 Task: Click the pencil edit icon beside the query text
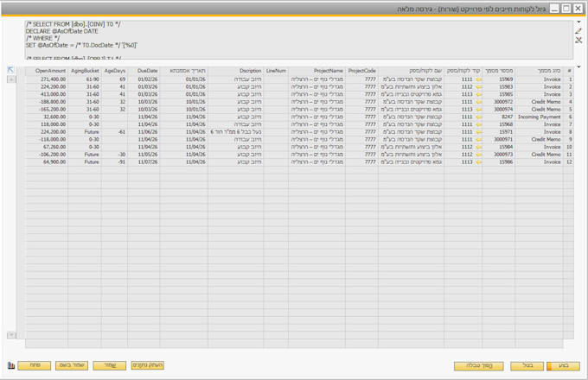578,31
